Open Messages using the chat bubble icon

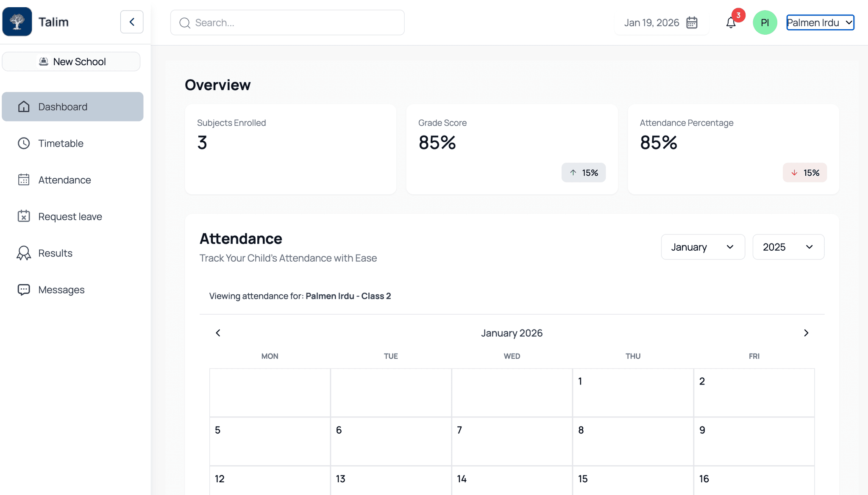point(24,289)
